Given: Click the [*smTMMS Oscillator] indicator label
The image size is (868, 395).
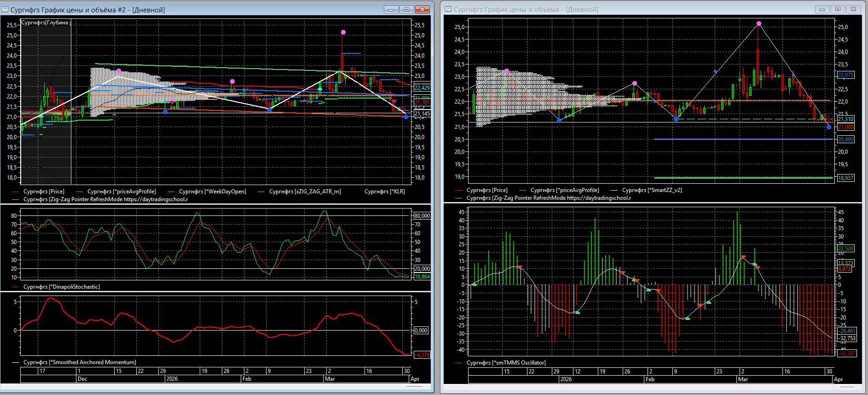Looking at the screenshot, I should (x=506, y=363).
